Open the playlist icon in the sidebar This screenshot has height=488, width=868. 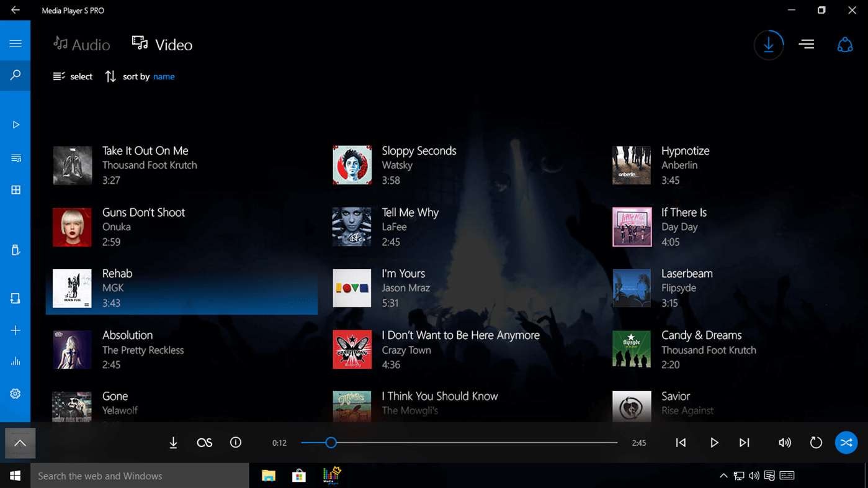[16, 158]
